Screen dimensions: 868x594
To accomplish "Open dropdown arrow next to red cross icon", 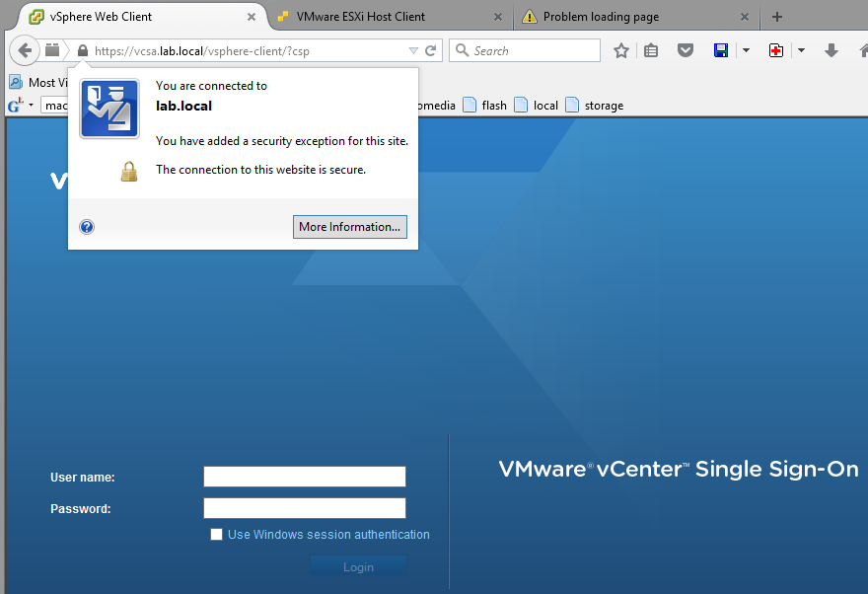I will (801, 51).
